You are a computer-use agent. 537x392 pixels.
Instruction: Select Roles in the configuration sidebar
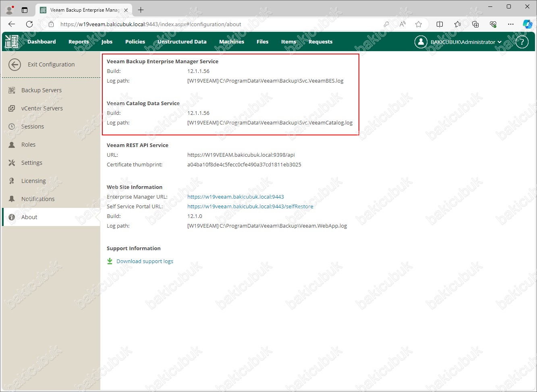28,145
